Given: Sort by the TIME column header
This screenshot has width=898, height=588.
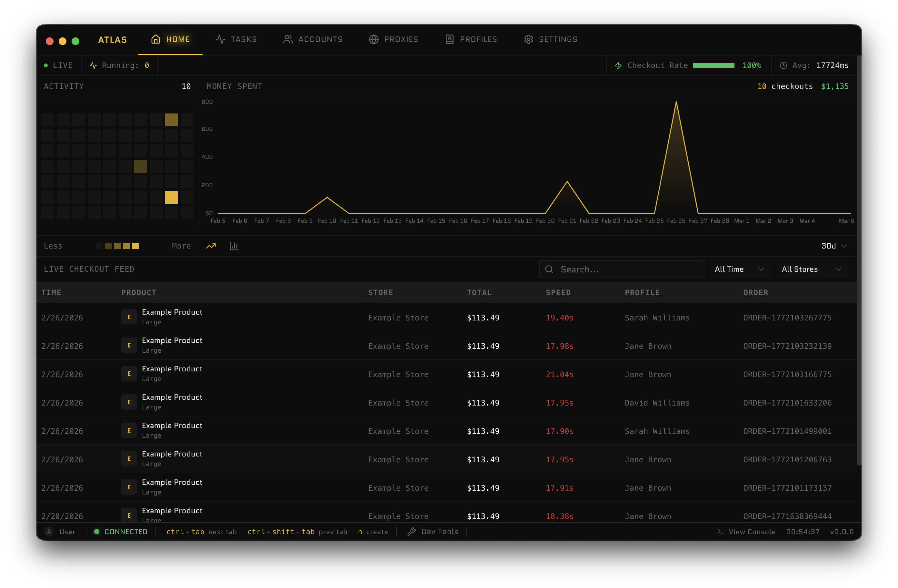Looking at the screenshot, I should click(51, 293).
